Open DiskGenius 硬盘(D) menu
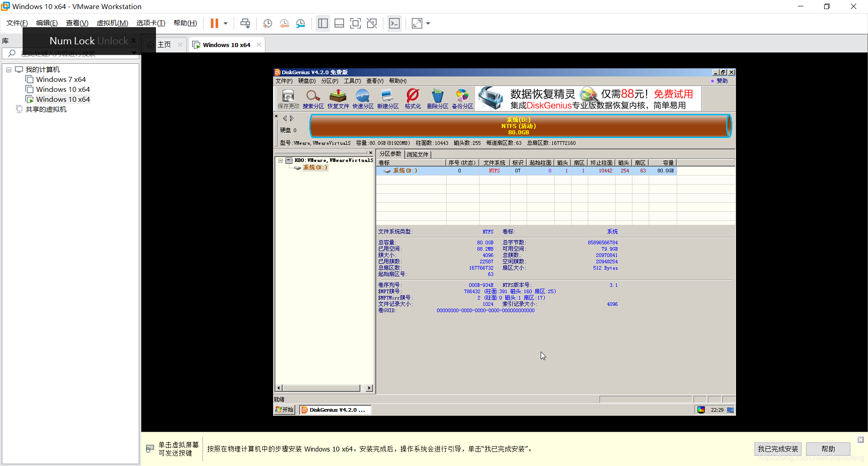The width and height of the screenshot is (868, 466). (x=307, y=81)
